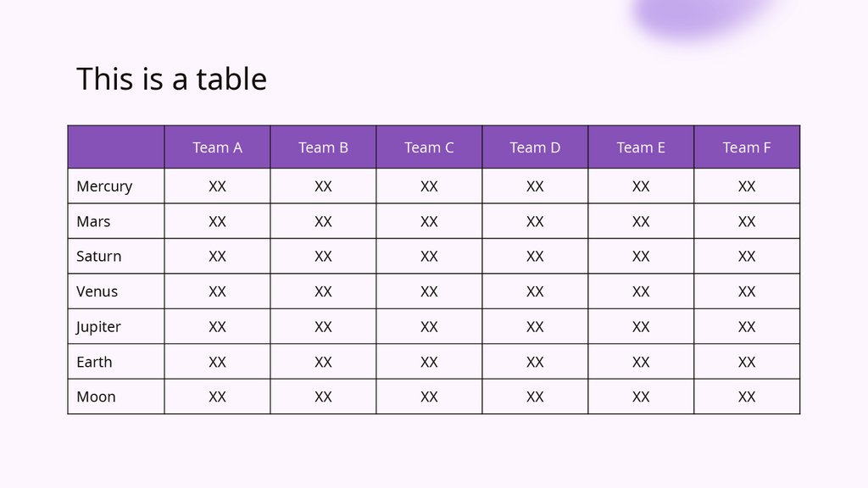Click the slide title "This is a table"

click(171, 79)
